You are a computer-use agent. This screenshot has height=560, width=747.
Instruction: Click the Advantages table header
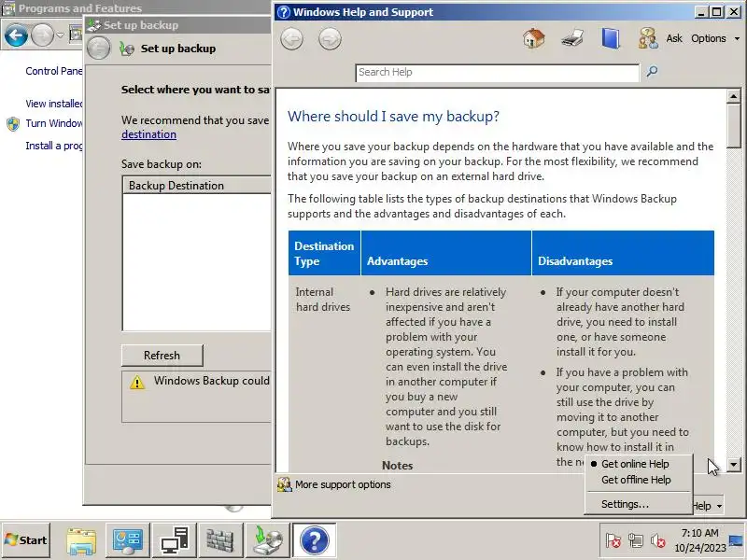click(446, 253)
